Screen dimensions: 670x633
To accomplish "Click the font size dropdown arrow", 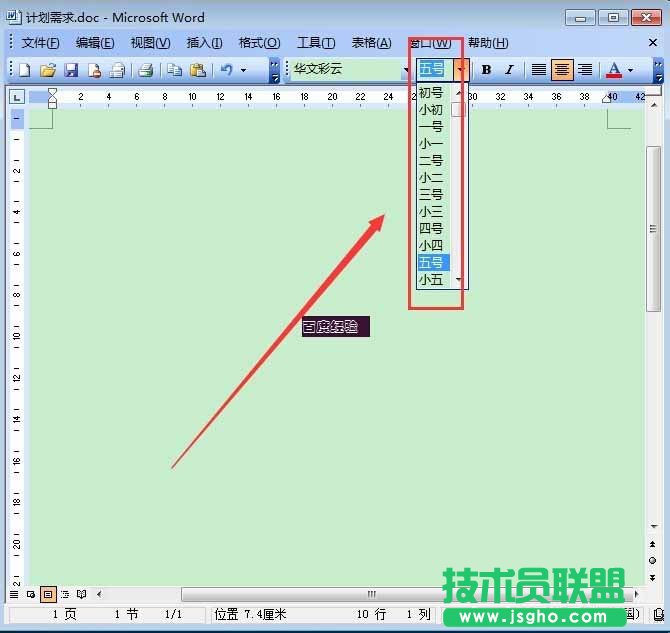I will pyautogui.click(x=461, y=69).
